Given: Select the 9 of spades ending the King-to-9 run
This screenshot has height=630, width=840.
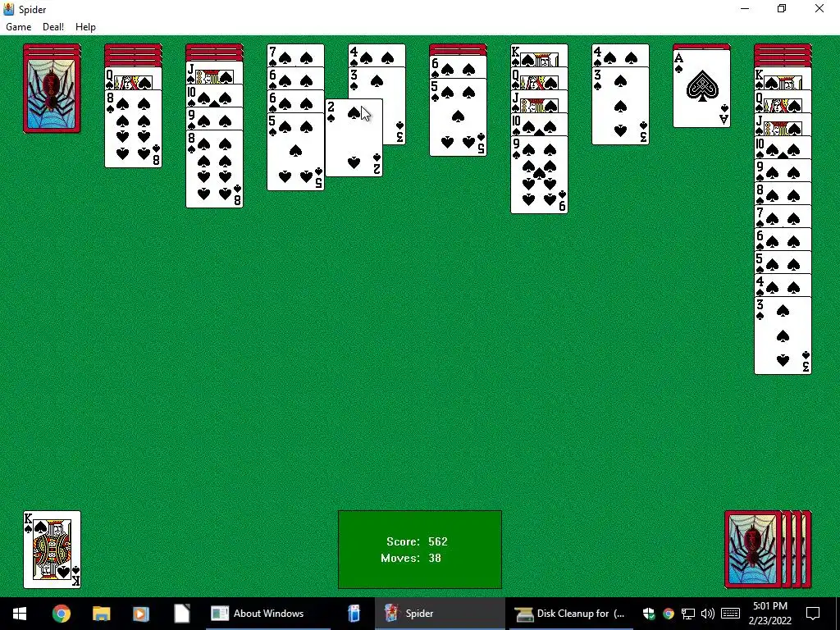Looking at the screenshot, I should pyautogui.click(x=539, y=175).
